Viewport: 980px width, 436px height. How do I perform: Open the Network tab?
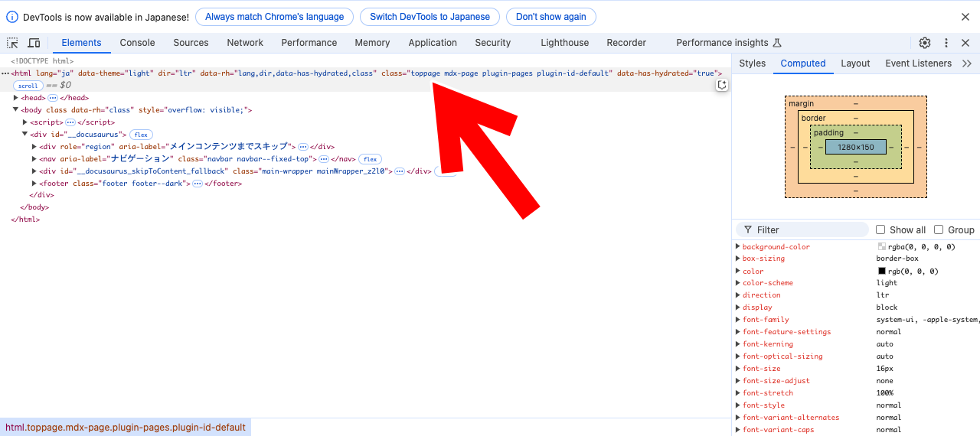pyautogui.click(x=245, y=43)
